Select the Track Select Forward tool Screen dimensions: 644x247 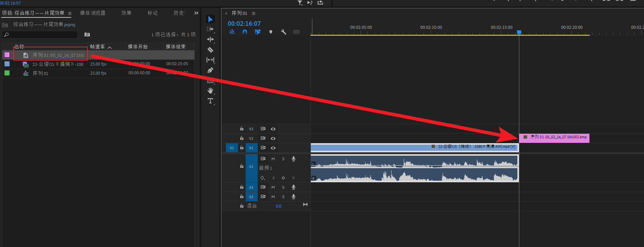click(x=210, y=29)
